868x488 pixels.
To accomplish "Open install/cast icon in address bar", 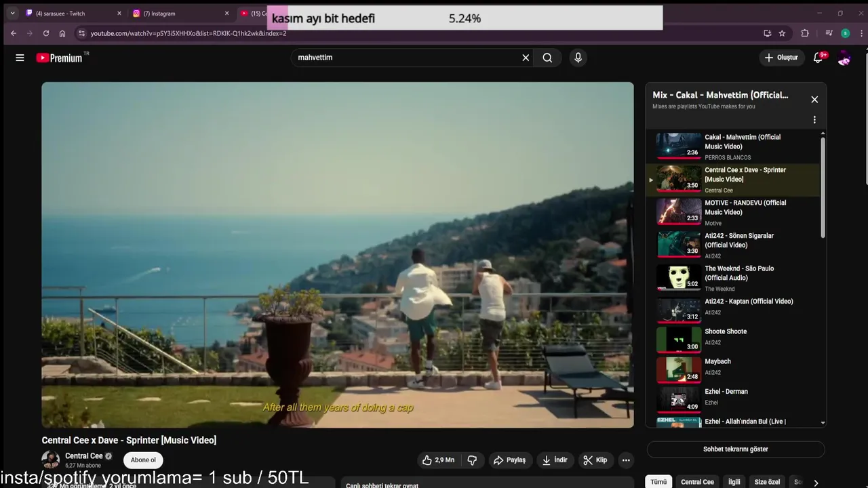I will pyautogui.click(x=767, y=33).
